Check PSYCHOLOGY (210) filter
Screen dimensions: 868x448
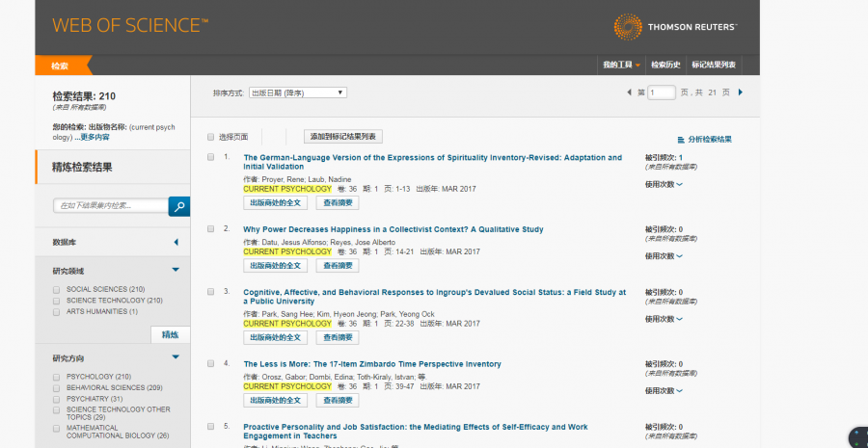[x=56, y=377]
